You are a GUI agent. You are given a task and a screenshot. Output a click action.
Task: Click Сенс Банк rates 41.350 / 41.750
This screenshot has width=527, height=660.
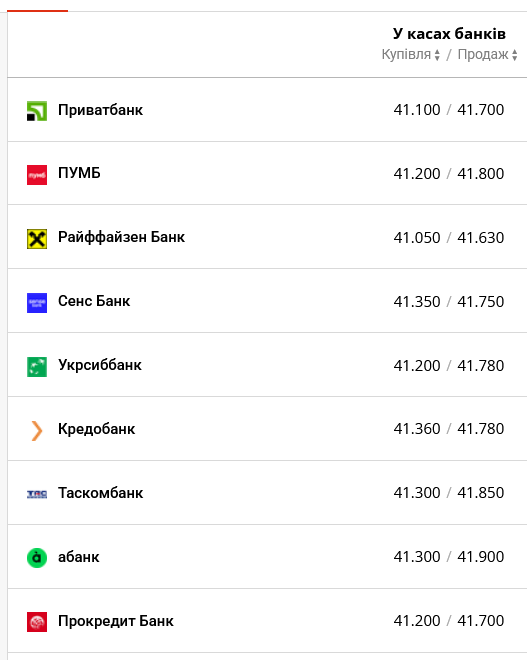[449, 301]
